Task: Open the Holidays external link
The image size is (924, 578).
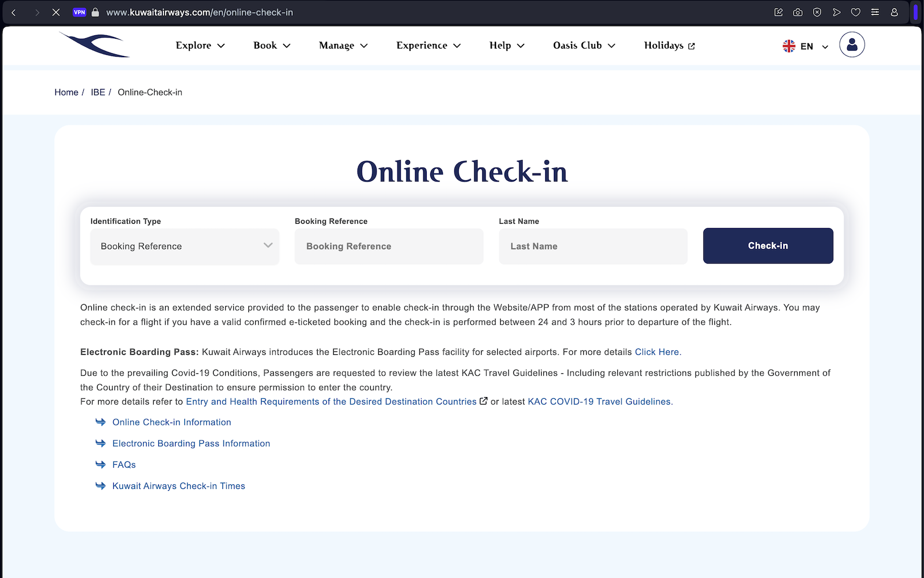Action: pos(669,45)
